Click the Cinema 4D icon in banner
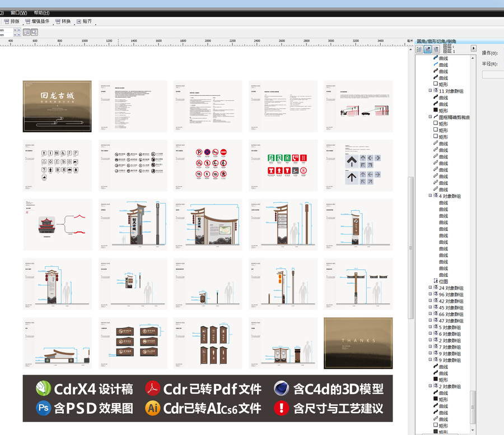504x435 pixels. click(281, 388)
